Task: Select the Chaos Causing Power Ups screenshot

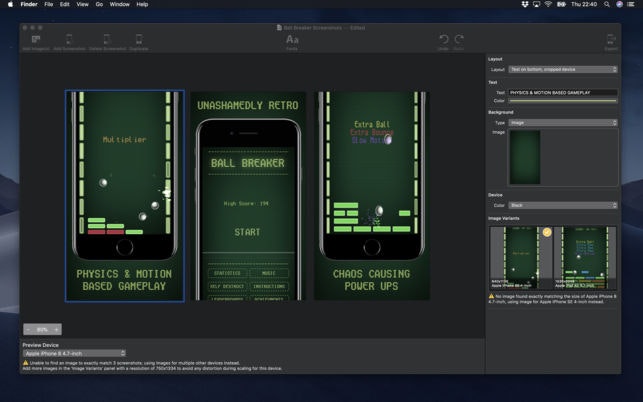Action: [x=372, y=196]
